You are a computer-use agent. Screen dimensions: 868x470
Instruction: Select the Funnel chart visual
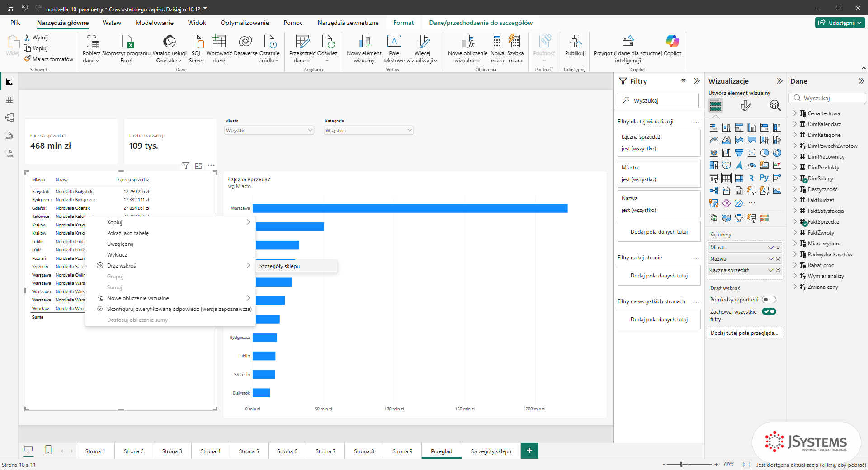[739, 153]
